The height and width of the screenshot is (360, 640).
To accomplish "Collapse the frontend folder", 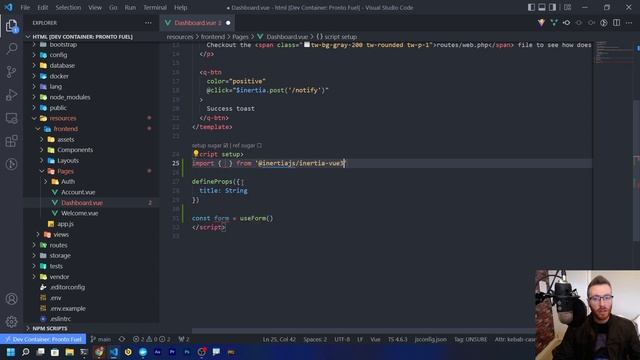I will coord(65,129).
